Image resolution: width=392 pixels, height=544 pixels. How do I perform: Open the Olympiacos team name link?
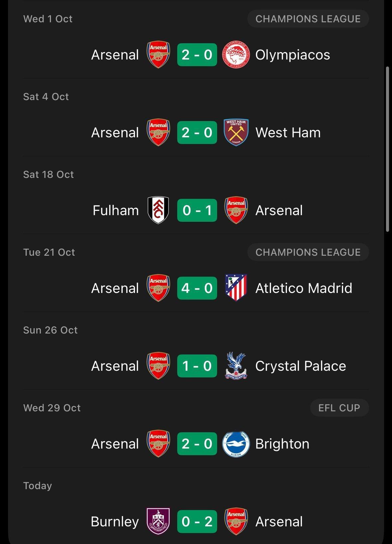pos(293,55)
